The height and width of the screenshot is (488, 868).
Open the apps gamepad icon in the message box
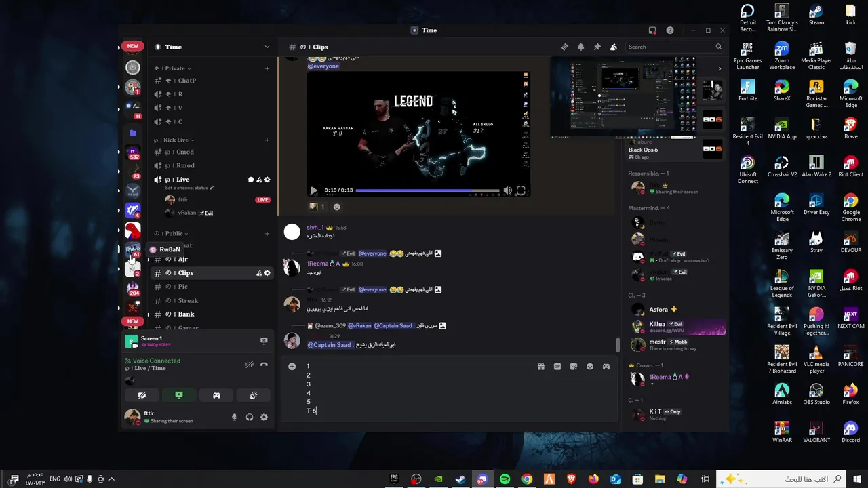coord(606,367)
